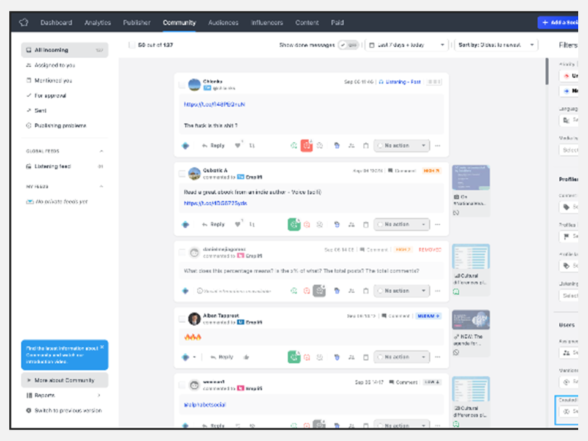
Task: Click the thumbs up icon on Alben's message
Action: click(246, 357)
